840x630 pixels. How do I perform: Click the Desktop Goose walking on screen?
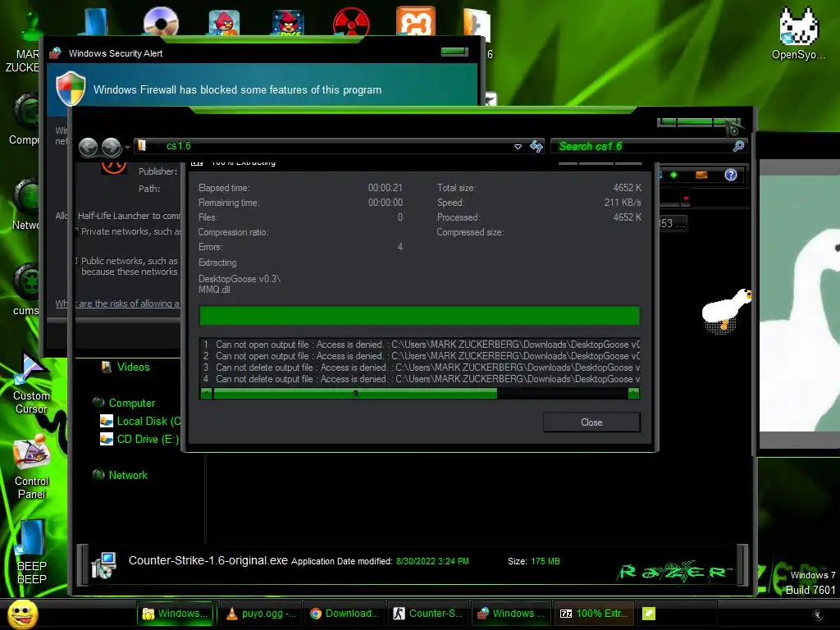pos(727,312)
